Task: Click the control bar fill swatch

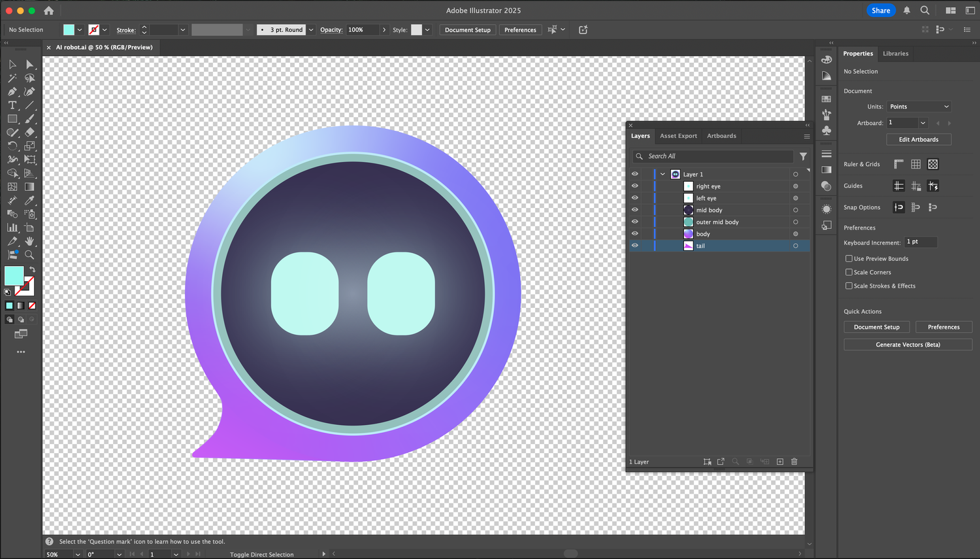Action: coord(69,30)
